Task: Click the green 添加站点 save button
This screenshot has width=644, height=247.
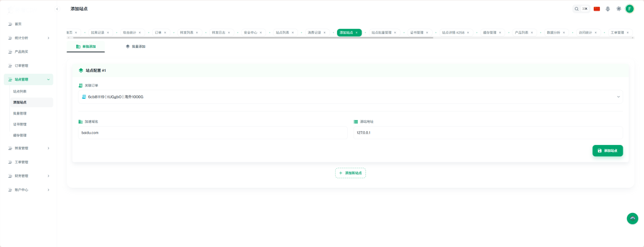Action: point(608,151)
